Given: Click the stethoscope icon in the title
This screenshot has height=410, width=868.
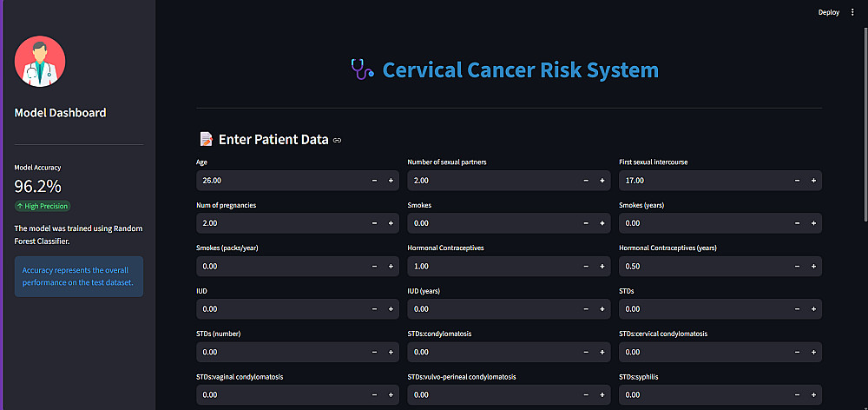Looking at the screenshot, I should pos(361,69).
